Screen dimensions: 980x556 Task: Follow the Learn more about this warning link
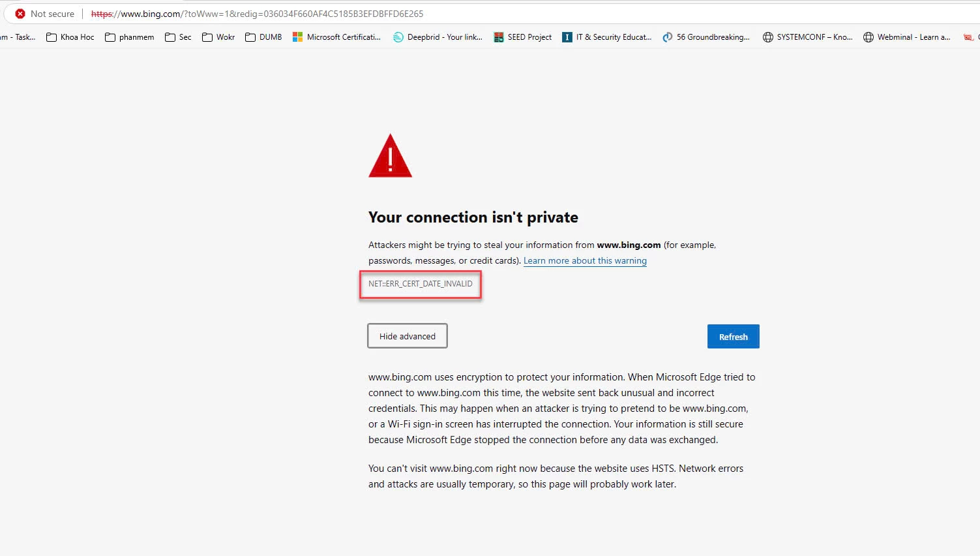pos(585,260)
